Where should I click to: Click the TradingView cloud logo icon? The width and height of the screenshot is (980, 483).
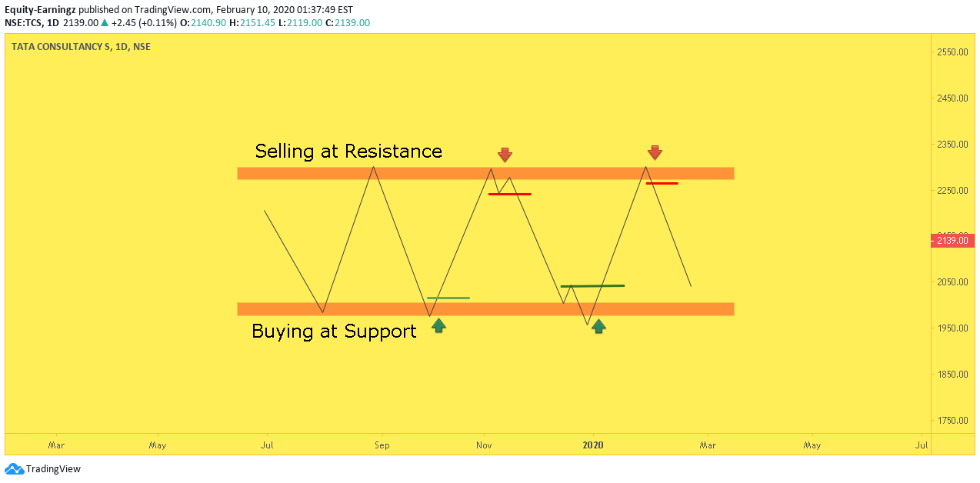(14, 469)
